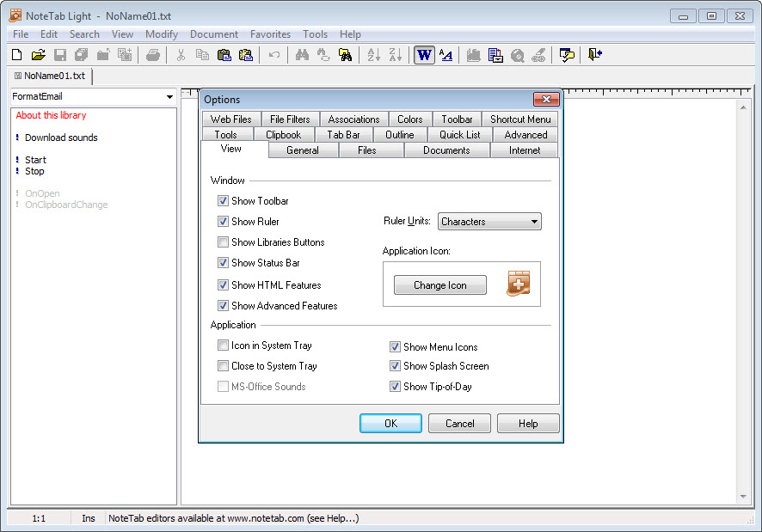Open the Web Files options tab
The width and height of the screenshot is (762, 532).
pos(230,119)
